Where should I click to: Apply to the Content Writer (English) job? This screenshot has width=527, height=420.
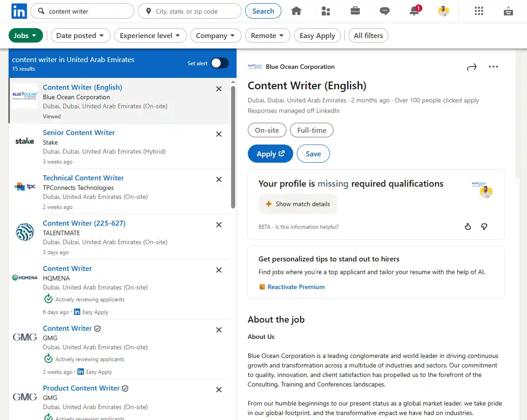pos(270,154)
